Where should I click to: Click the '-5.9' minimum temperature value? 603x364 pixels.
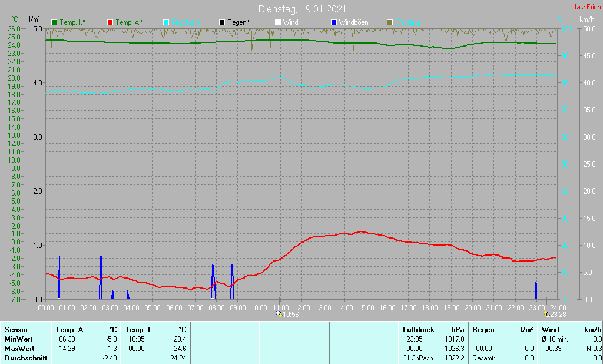click(x=111, y=339)
